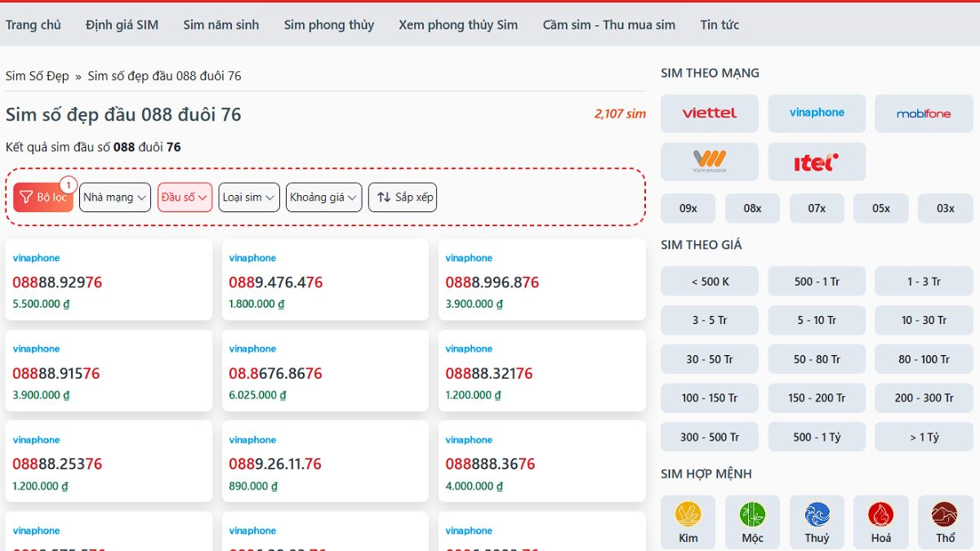Choose the Viettel network logo
This screenshot has height=551, width=980.
pos(710,113)
